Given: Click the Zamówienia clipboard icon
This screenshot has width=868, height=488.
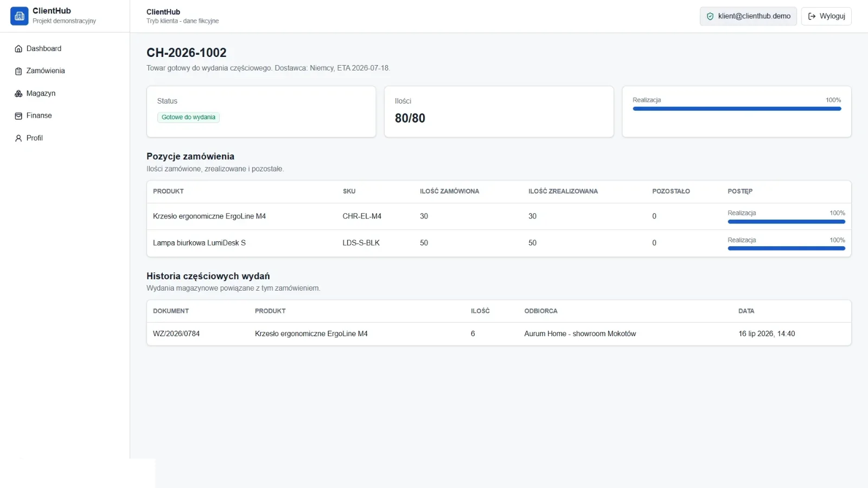Looking at the screenshot, I should pyautogui.click(x=18, y=71).
